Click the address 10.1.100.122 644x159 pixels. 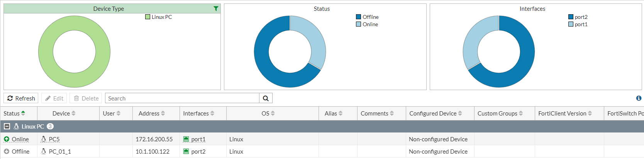(153, 151)
